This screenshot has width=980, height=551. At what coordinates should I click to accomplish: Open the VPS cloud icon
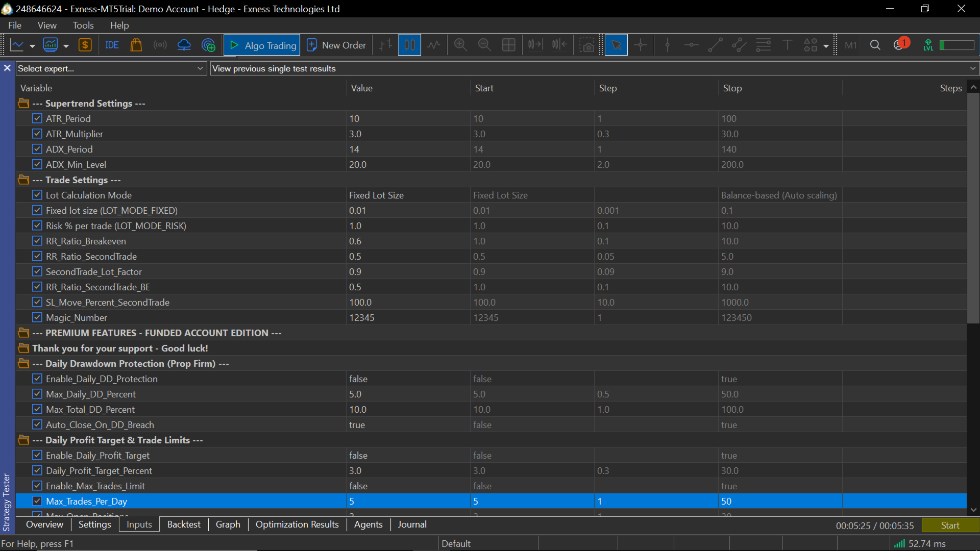(184, 45)
